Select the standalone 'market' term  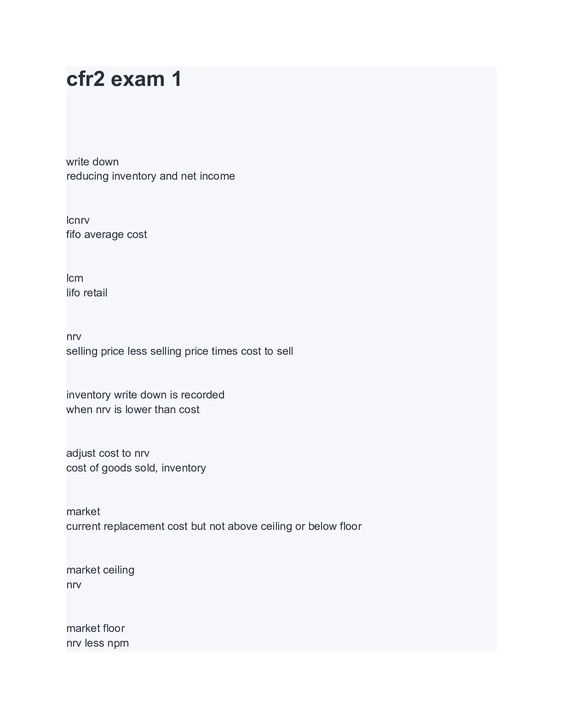tap(83, 512)
